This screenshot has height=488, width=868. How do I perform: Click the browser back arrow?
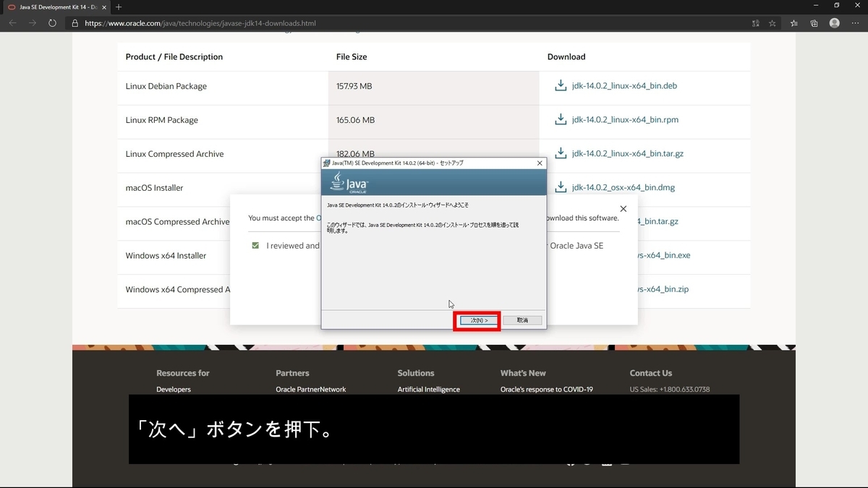[12, 23]
